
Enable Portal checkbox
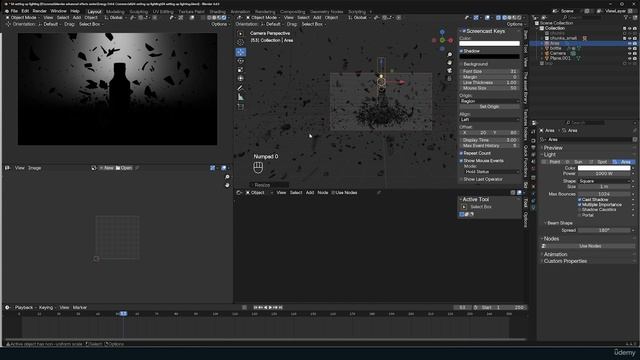pyautogui.click(x=580, y=215)
